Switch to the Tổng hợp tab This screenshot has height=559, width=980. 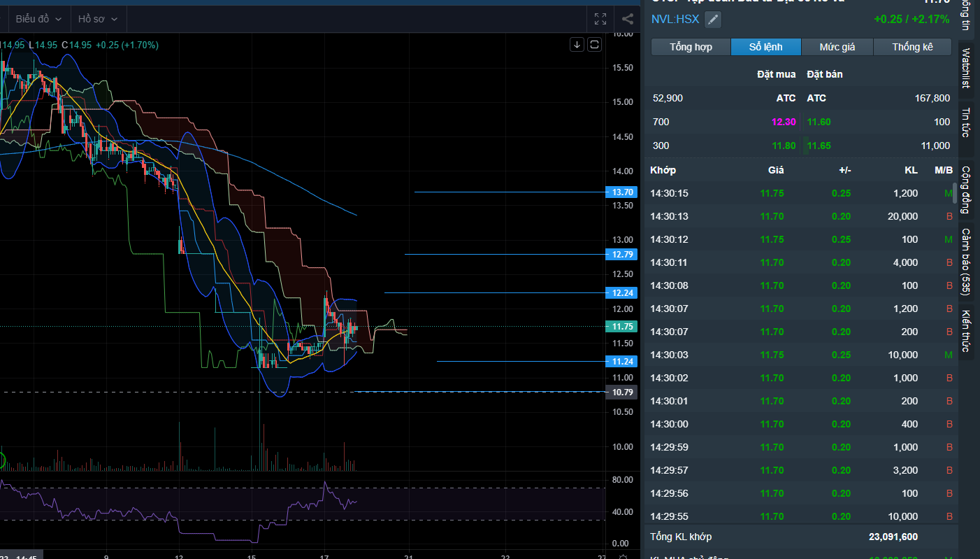[691, 47]
